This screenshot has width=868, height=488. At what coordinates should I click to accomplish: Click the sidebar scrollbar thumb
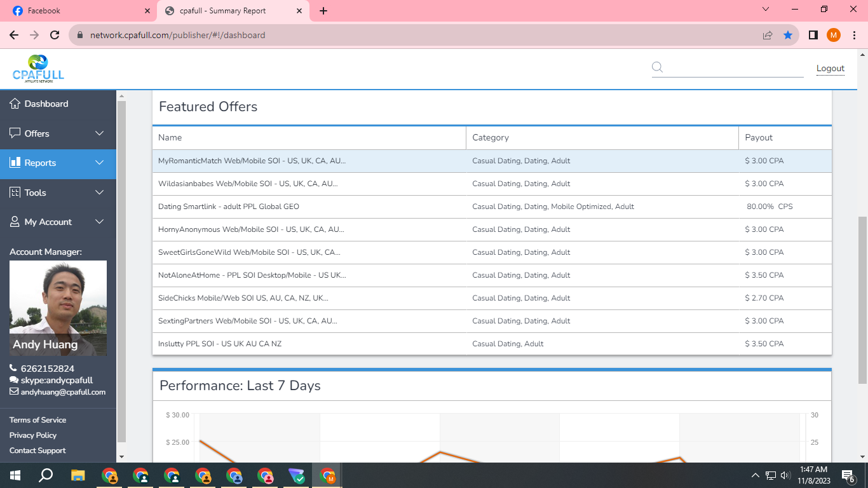(x=121, y=271)
